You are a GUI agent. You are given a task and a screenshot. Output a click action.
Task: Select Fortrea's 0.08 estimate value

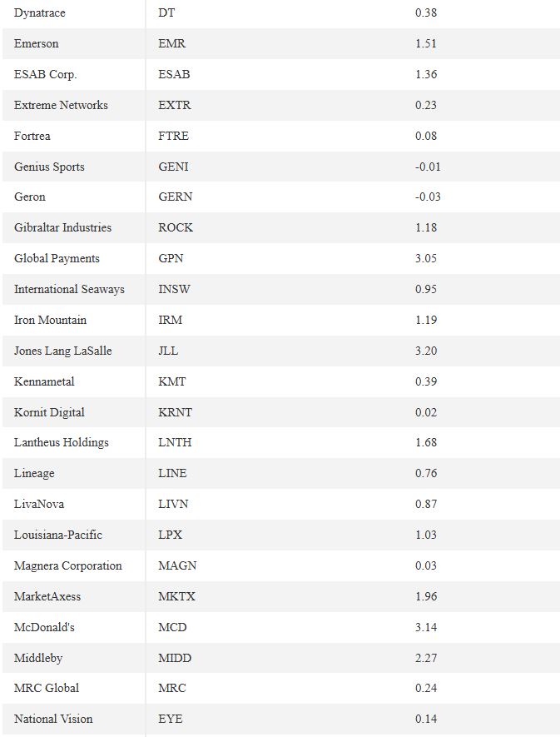pyautogui.click(x=426, y=136)
